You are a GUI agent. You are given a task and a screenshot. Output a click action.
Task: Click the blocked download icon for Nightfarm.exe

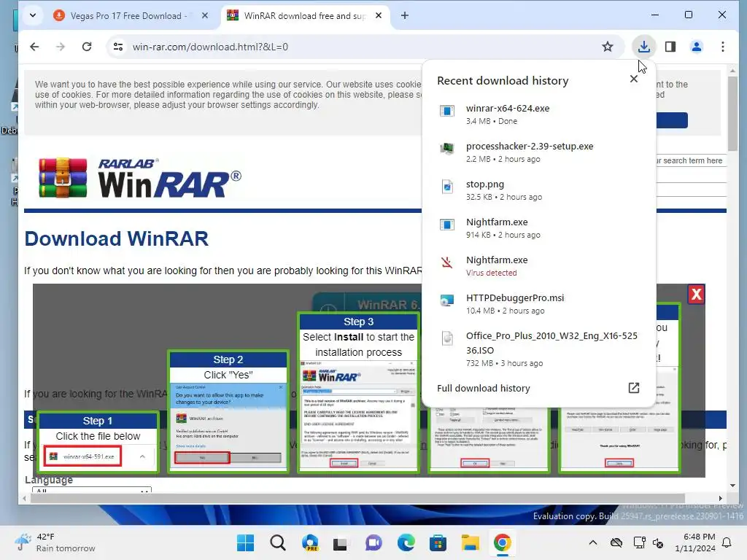(x=447, y=262)
